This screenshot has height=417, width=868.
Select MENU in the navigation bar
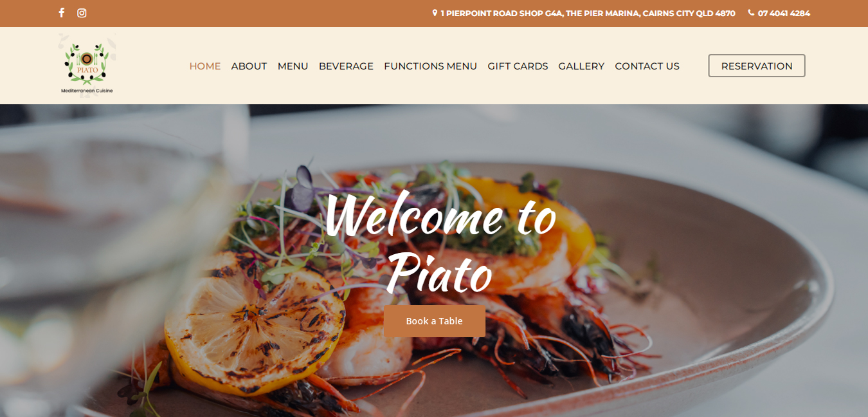point(293,66)
